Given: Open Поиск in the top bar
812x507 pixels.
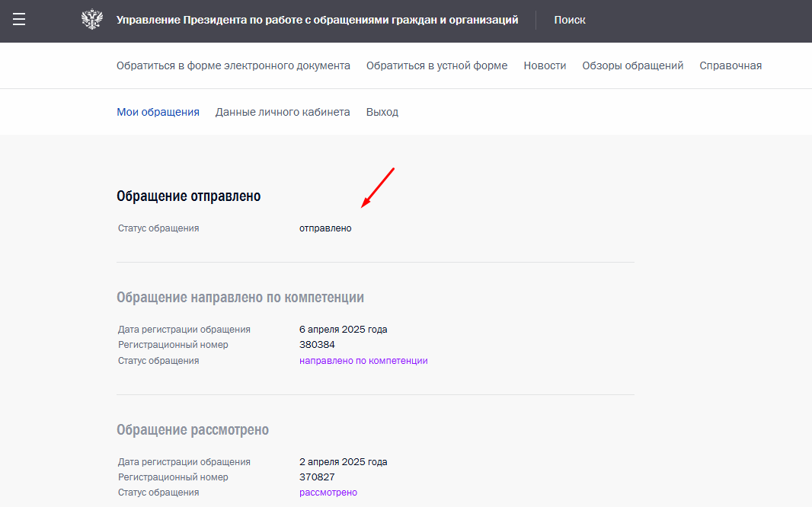Looking at the screenshot, I should click(570, 21).
